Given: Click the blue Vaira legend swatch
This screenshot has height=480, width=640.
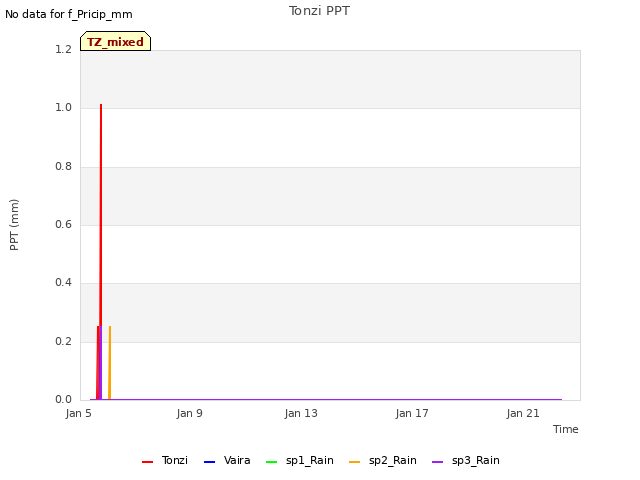Looking at the screenshot, I should point(209,462).
